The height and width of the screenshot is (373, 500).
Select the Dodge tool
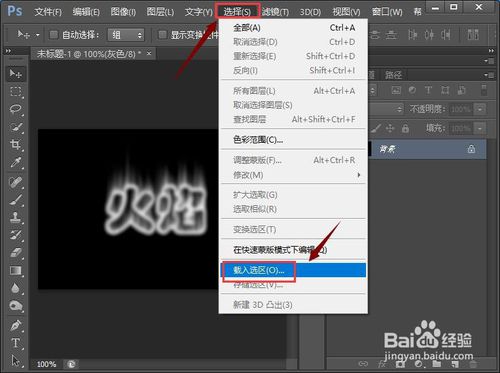[16, 306]
